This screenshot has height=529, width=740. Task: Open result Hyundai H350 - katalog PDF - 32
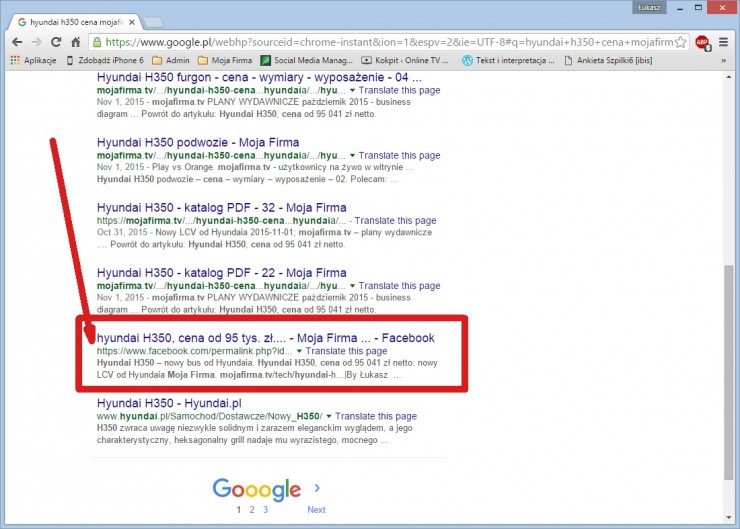221,208
